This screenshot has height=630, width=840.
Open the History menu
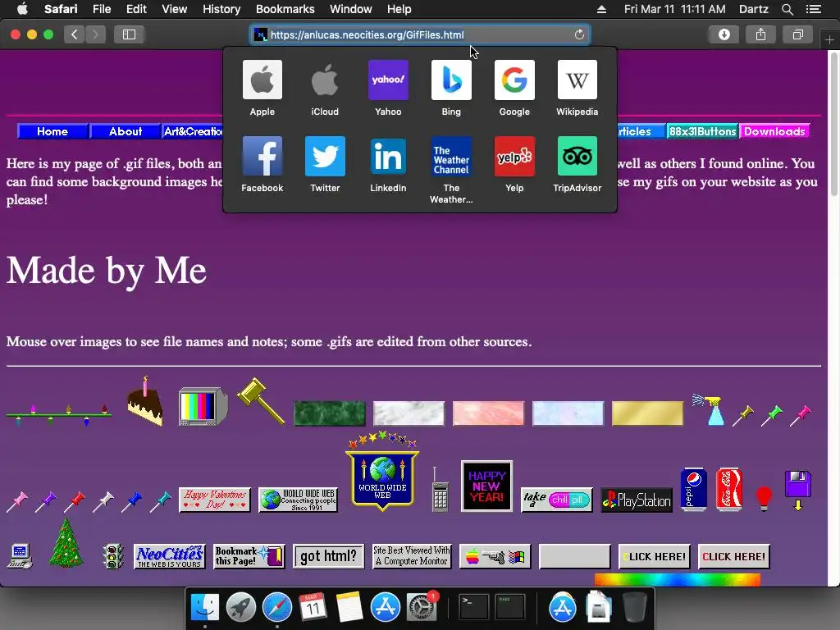tap(221, 9)
